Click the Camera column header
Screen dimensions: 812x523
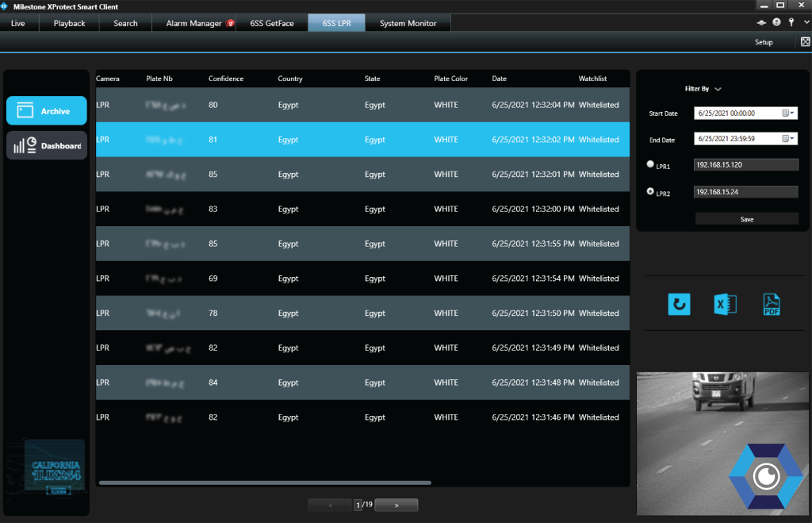pos(108,79)
